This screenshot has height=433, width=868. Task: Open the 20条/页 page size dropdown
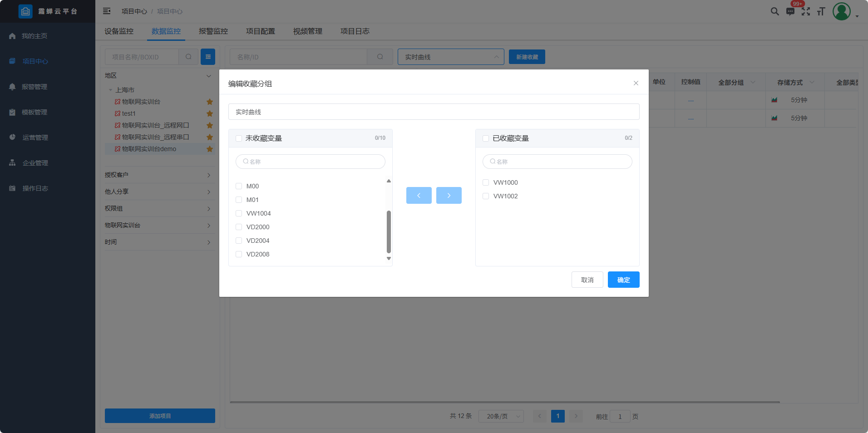[x=501, y=416]
